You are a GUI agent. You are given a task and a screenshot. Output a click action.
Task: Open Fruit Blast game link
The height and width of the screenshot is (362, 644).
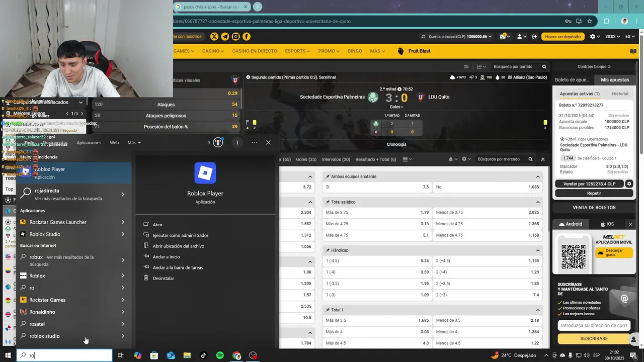point(414,51)
